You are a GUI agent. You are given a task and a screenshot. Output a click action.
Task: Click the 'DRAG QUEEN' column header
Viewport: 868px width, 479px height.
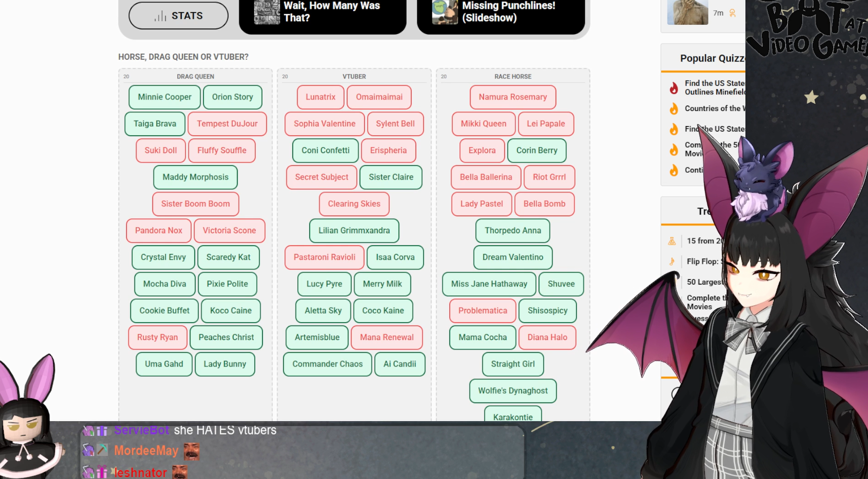click(196, 77)
